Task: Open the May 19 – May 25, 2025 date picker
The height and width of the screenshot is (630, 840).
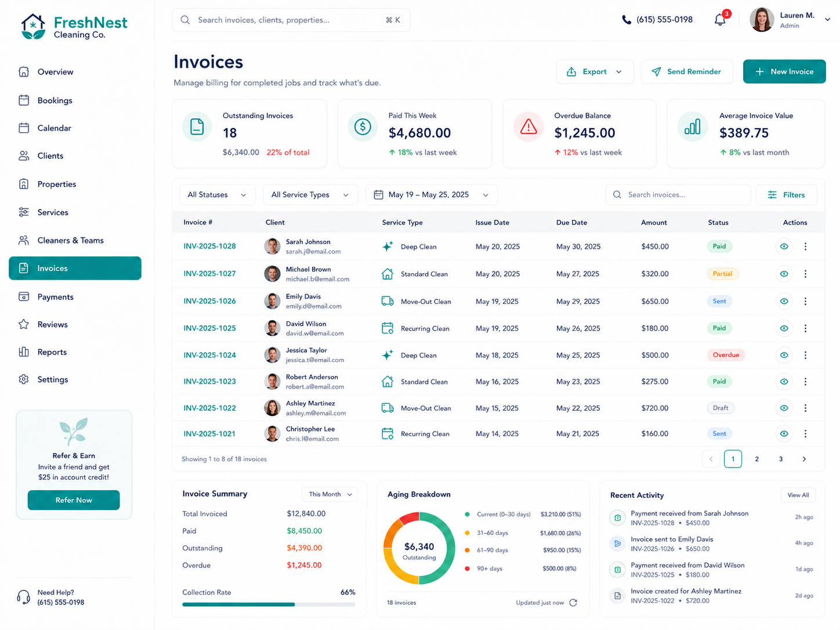Action: 432,195
